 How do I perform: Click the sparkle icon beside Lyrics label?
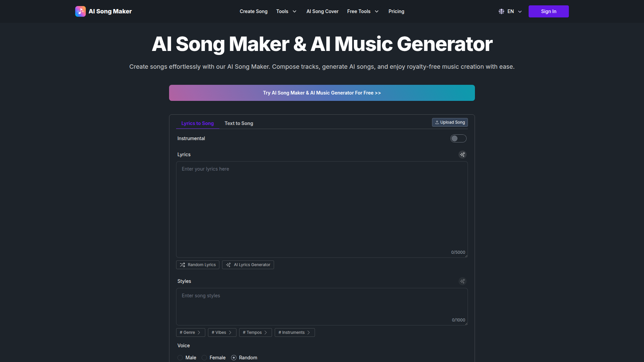[x=463, y=155]
